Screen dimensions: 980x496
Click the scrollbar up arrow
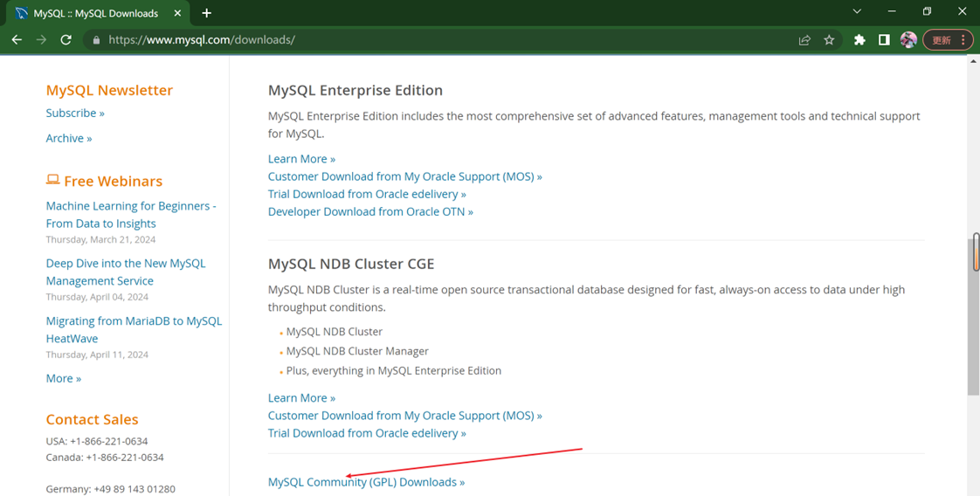click(x=975, y=60)
